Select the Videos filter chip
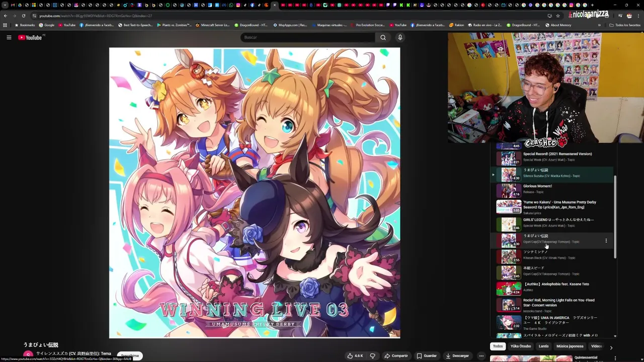The height and width of the screenshot is (362, 644). click(596, 346)
